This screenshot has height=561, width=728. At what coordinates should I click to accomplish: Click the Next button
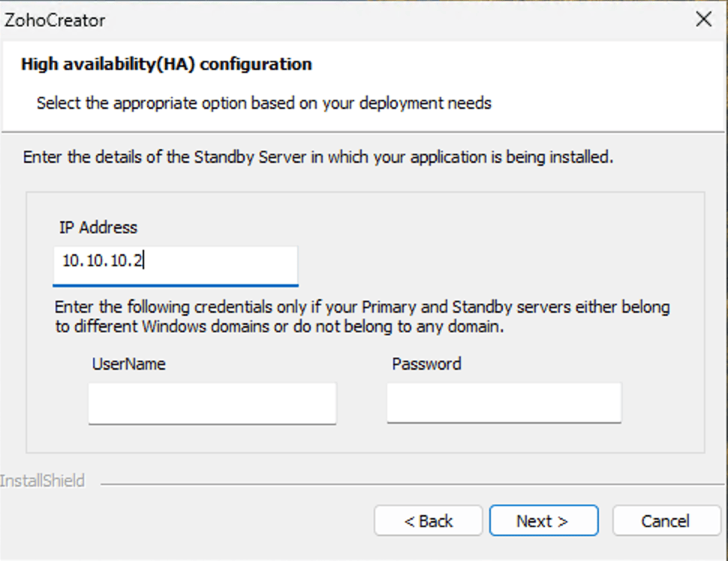click(x=543, y=521)
